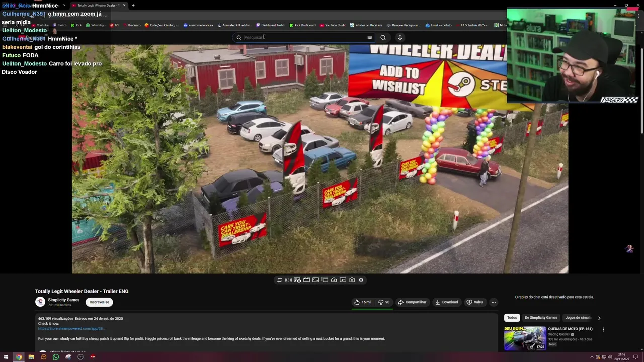
Task: Click the page vertical scrollbar
Action: 642,90
